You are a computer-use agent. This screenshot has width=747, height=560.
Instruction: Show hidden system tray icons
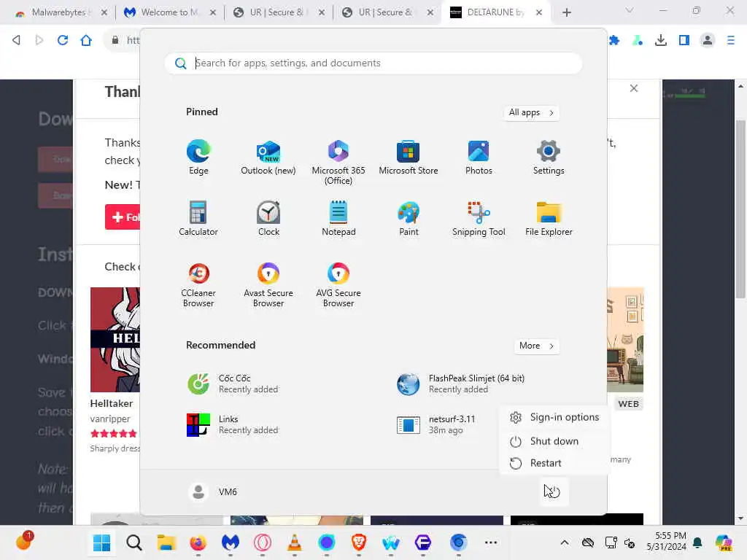pyautogui.click(x=564, y=542)
